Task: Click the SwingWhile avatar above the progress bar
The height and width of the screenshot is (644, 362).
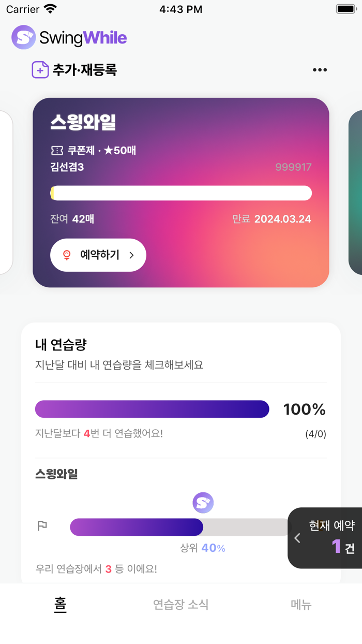Action: click(203, 502)
